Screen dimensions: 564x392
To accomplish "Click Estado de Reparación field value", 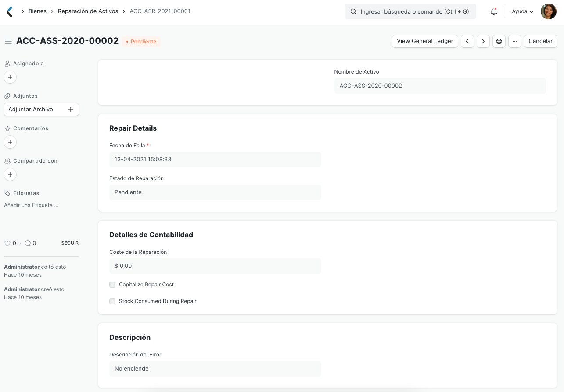I will (215, 192).
